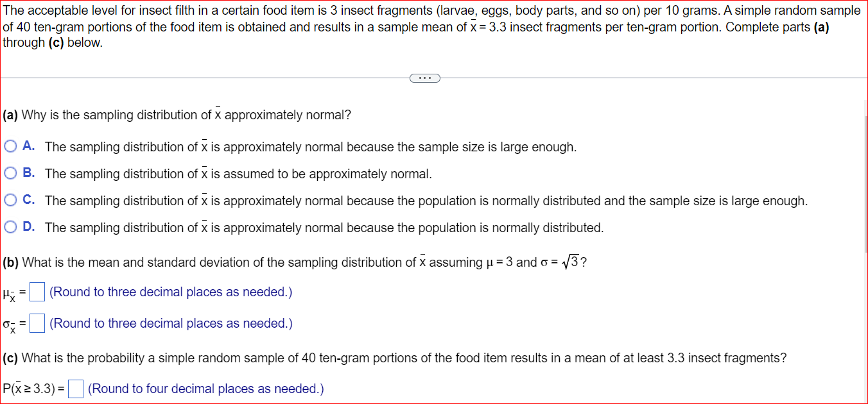The height and width of the screenshot is (404, 868).
Task: Click the standard deviation σx̄ input box
Action: pos(37,323)
